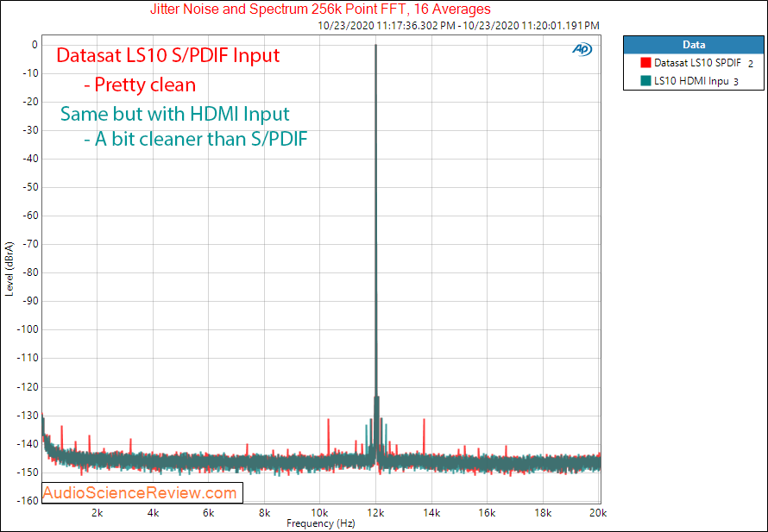Select the Datasat LS10 SPDIF legend entry
Viewport: 768px width, 532px height.
[693, 63]
